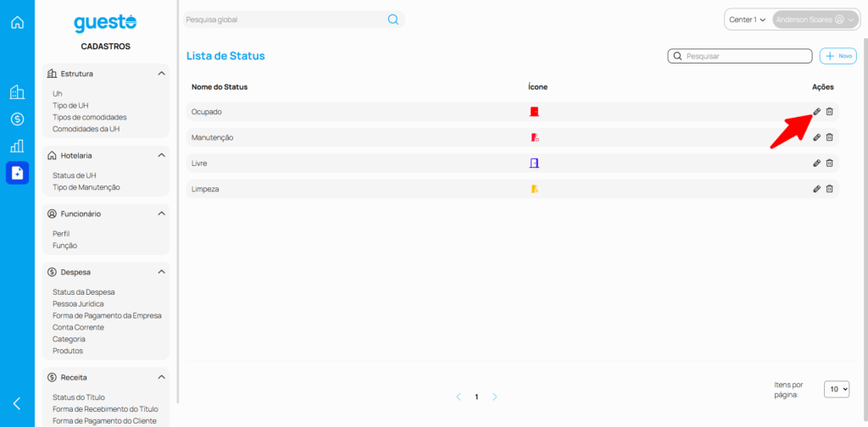Edit the Ocupado status with pencil icon
The image size is (868, 427).
click(817, 112)
